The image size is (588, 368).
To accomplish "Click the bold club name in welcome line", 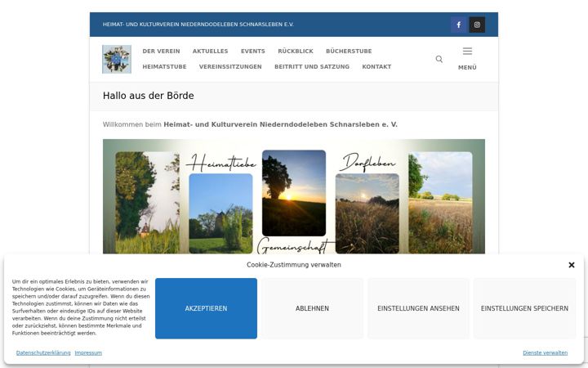I will [280, 124].
